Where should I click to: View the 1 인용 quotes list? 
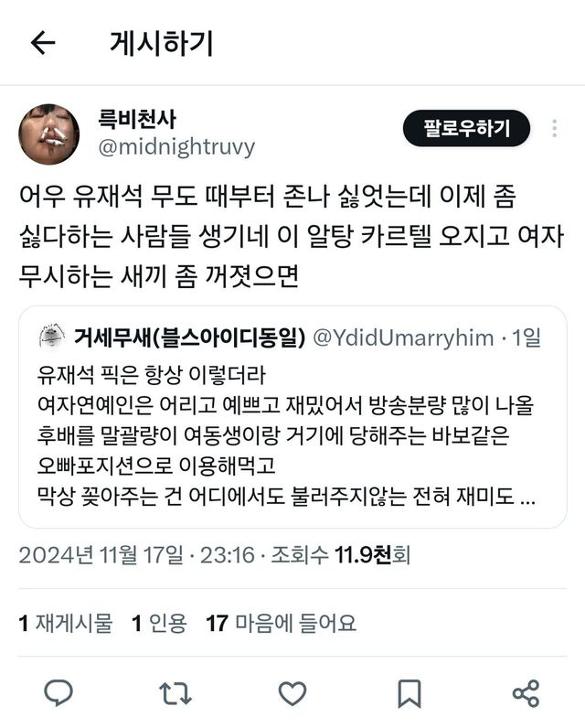point(159,623)
